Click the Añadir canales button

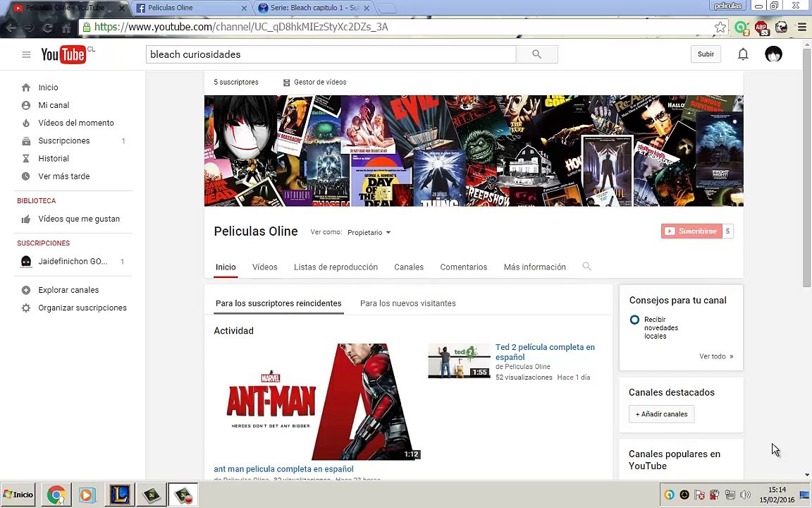point(661,414)
